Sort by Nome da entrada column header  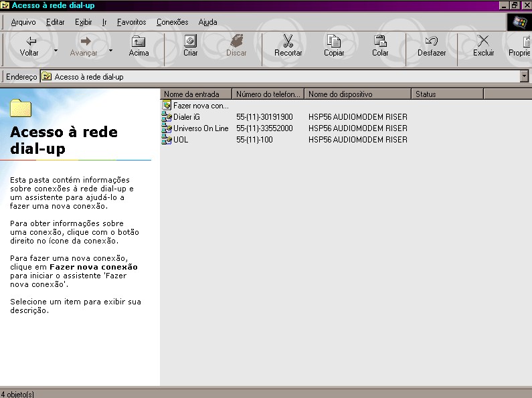[196, 94]
